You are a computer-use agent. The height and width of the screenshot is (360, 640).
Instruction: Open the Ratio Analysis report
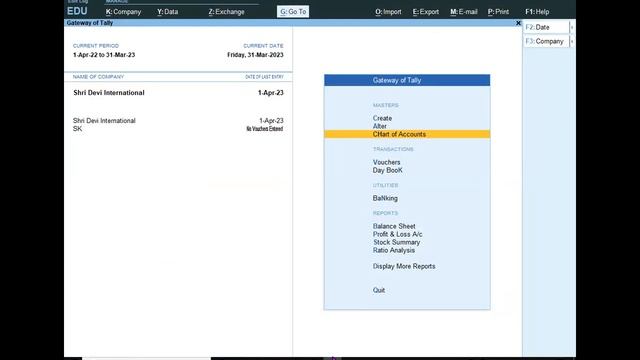[393, 250]
